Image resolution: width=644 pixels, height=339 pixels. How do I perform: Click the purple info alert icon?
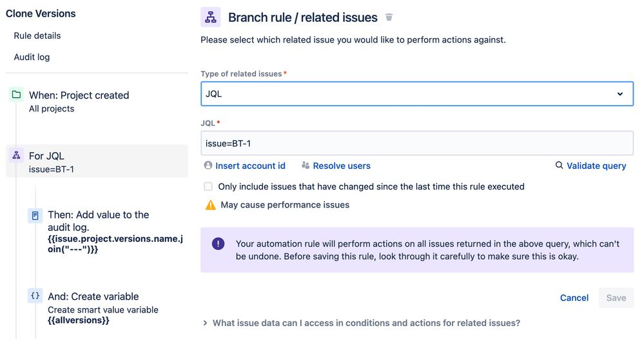tap(219, 244)
